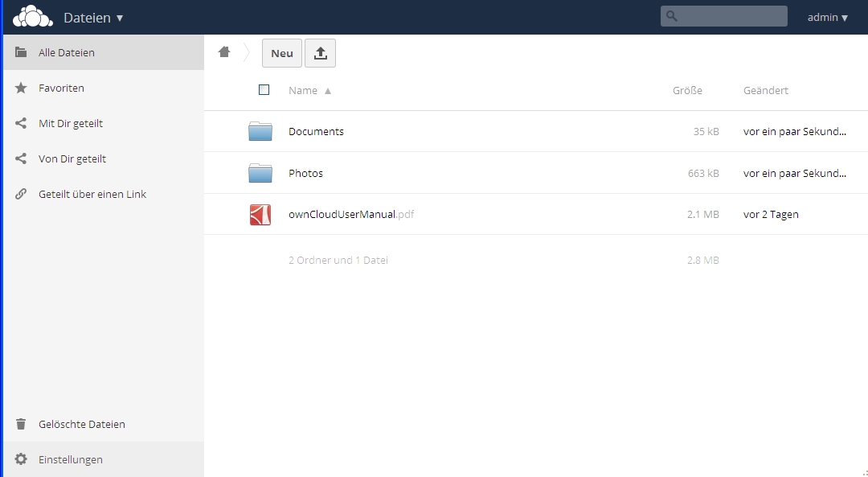Sort by Name column header
The width and height of the screenshot is (868, 477).
coord(303,90)
